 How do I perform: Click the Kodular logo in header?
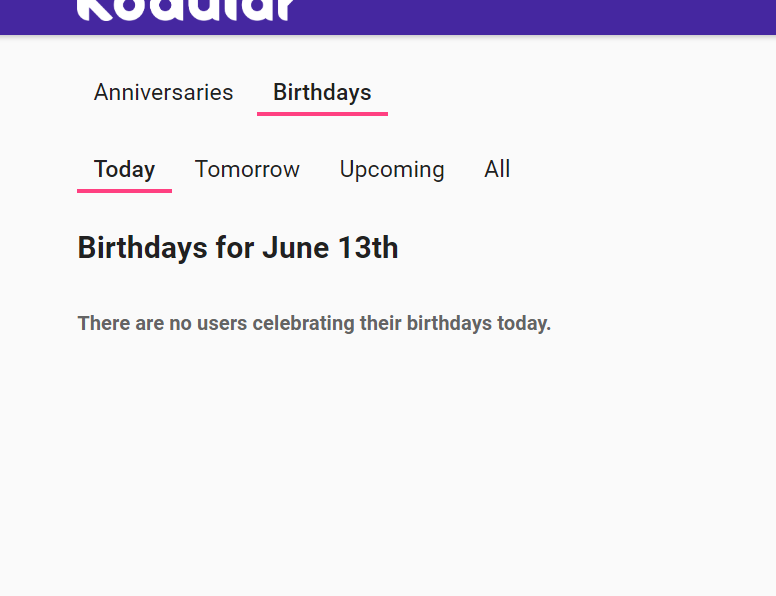pyautogui.click(x=186, y=10)
